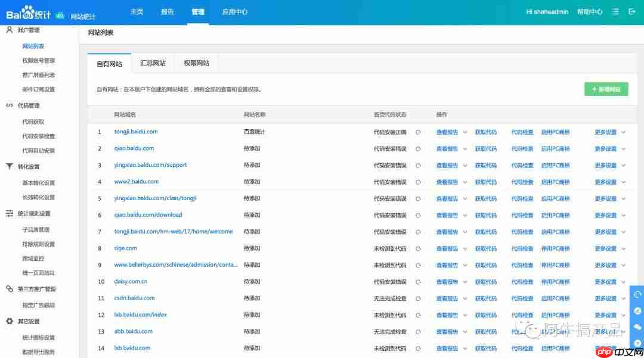Click Hi shaheadmin account name
644x358 pixels.
click(x=547, y=12)
